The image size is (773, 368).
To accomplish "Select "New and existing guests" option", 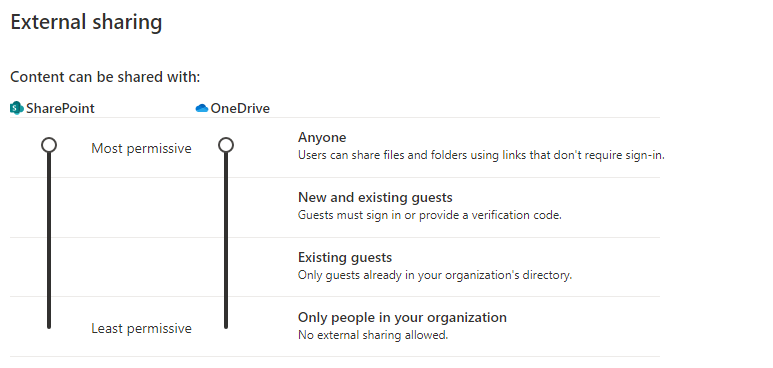I will tap(375, 198).
